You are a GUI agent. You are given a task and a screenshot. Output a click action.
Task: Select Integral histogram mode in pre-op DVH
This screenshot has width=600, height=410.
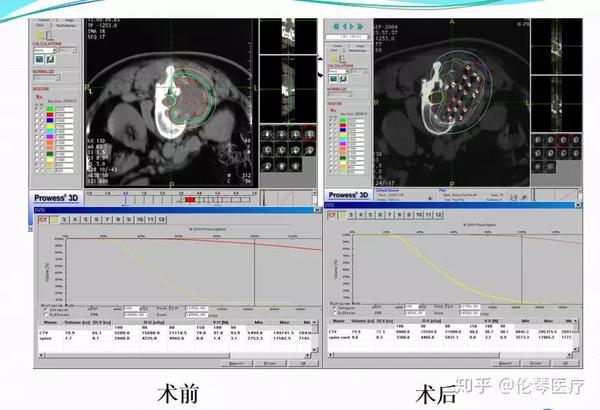(x=46, y=310)
